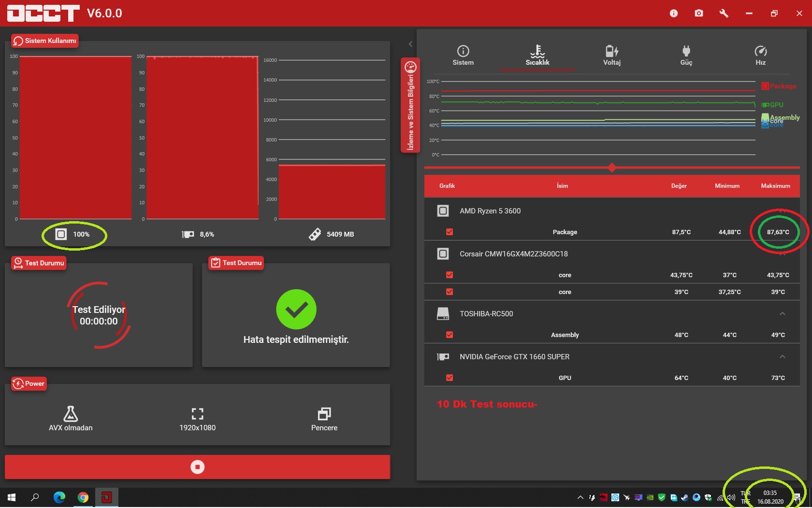
Task: Collapse the monitoring panel with the arrow
Action: (x=410, y=44)
